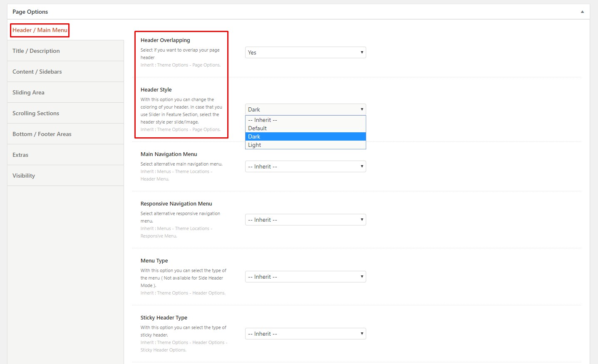Image resolution: width=598 pixels, height=364 pixels.
Task: Click the Page Options panel title
Action: point(30,12)
